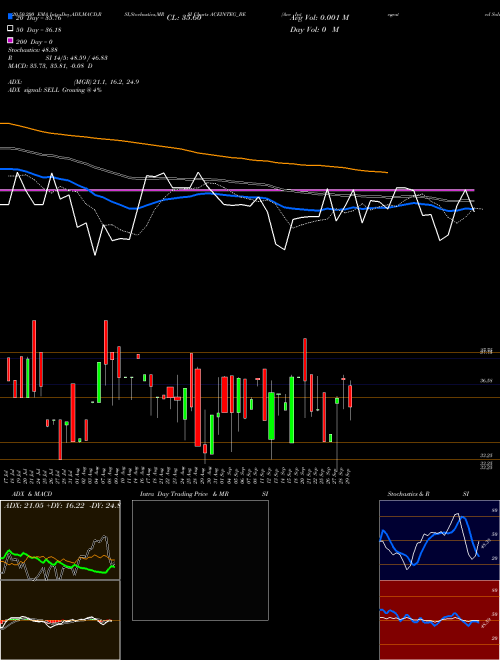Click the white 50 Day legend swatch
The width and height of the screenshot is (500, 660).
10,29
